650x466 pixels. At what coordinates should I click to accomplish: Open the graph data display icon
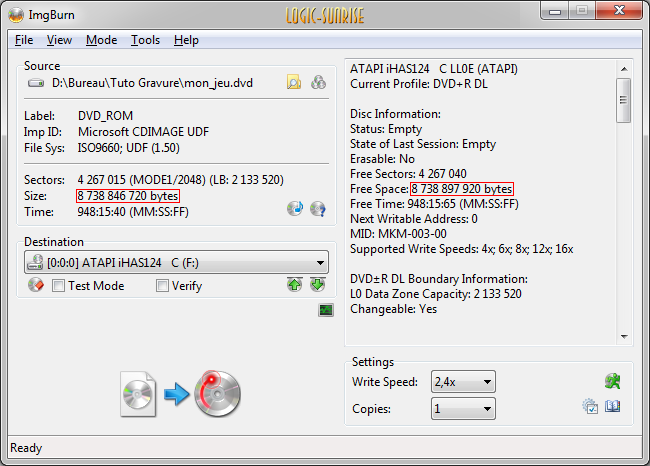pyautogui.click(x=326, y=310)
